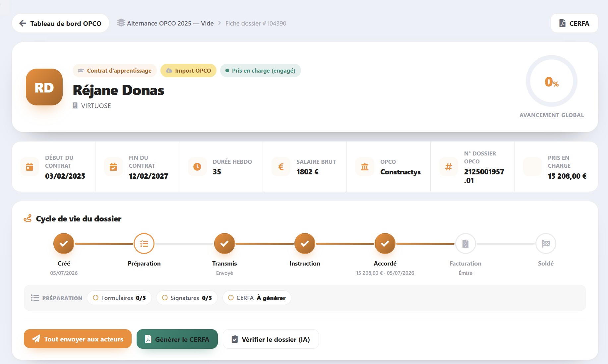Click Fiche dossier #104390 breadcrumb text
Viewport: 608px width, 364px height.
(x=256, y=23)
